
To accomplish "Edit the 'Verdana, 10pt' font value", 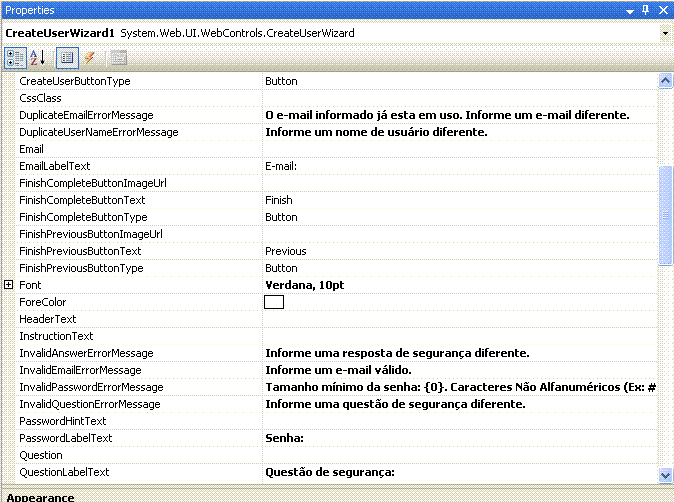I will pos(460,285).
